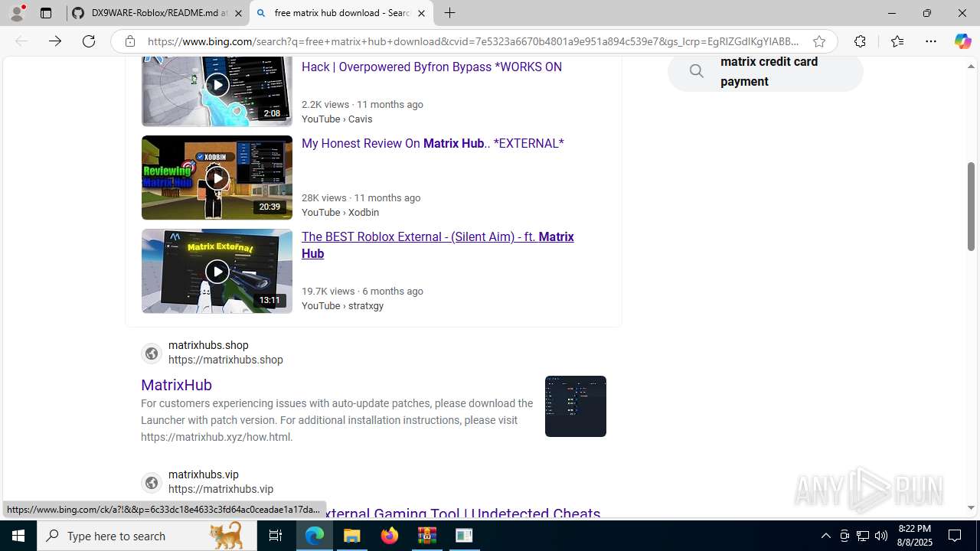This screenshot has height=551, width=980.
Task: Open File Explorer from the taskbar
Action: (x=352, y=536)
